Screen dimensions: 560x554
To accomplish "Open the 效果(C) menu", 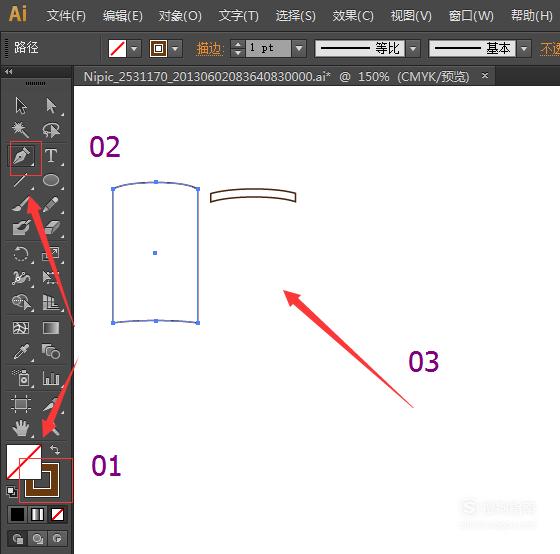I will (353, 16).
